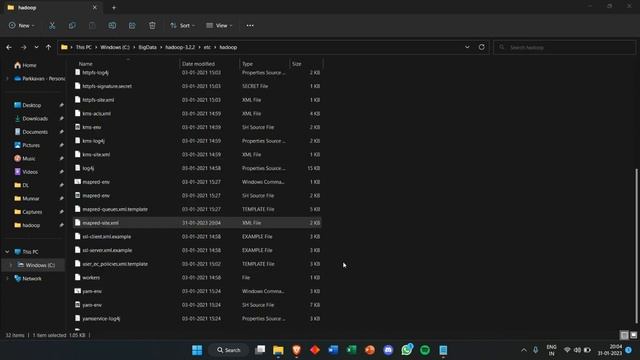Image resolution: width=640 pixels, height=360 pixels.
Task: Click hadoop-3.2.2 in the address path
Action: click(180, 47)
